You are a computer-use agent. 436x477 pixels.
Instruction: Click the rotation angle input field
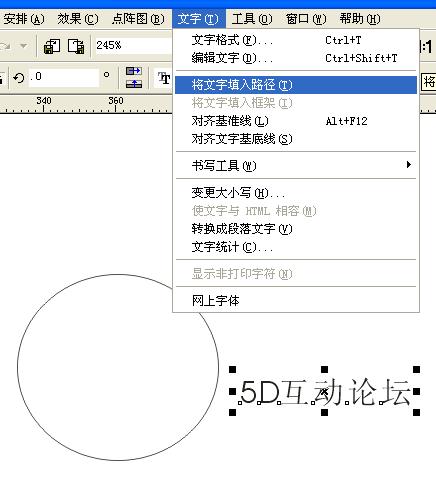64,77
